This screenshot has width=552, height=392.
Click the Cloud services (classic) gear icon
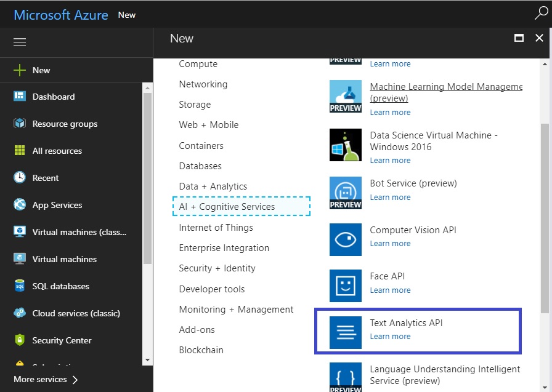(20, 313)
